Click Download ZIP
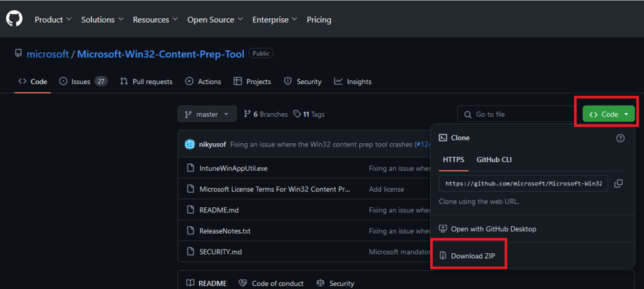644x289 pixels. [467, 256]
